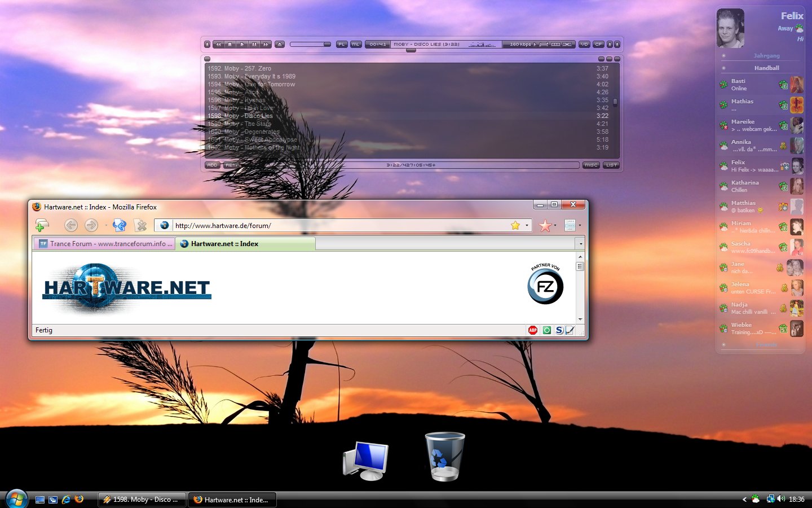Expand the address bar history dropdown
This screenshot has height=508, width=812.
[x=527, y=226]
